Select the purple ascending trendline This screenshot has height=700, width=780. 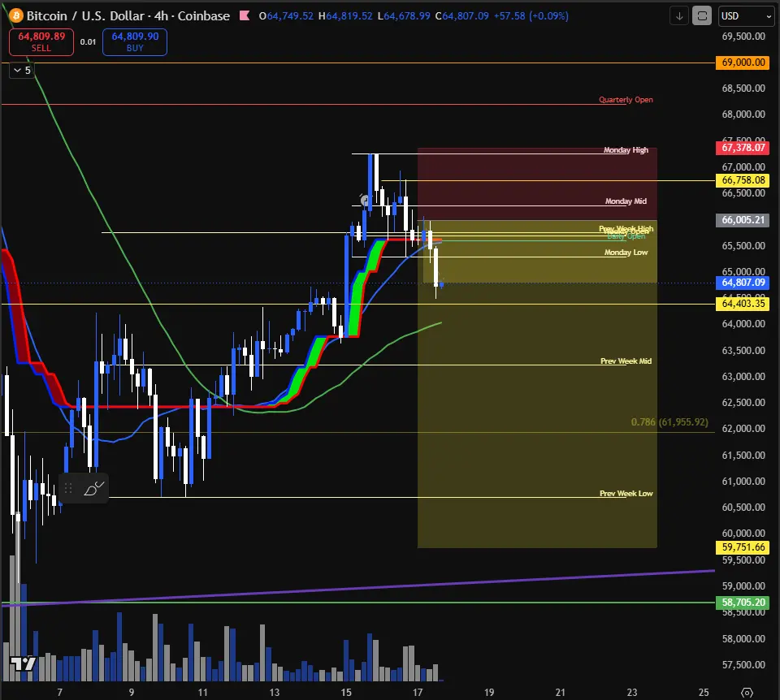point(358,588)
